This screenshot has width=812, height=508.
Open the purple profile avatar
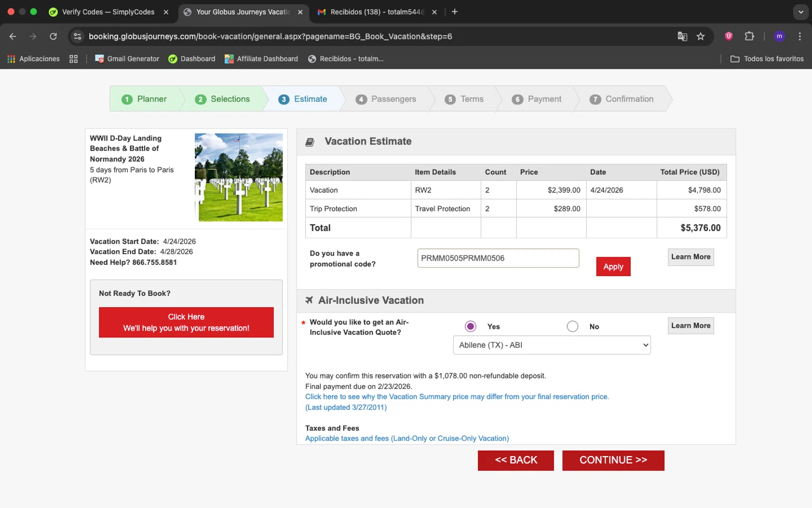click(x=779, y=36)
